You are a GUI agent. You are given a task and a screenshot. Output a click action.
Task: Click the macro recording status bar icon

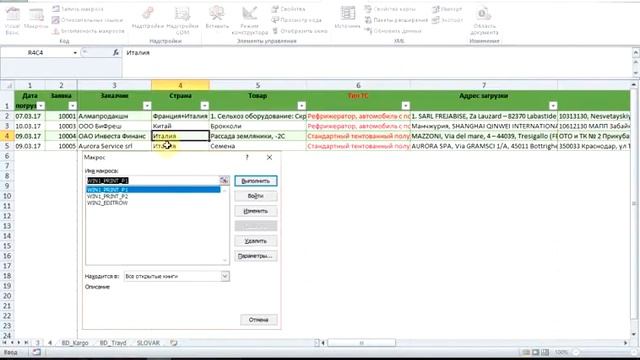36,352
